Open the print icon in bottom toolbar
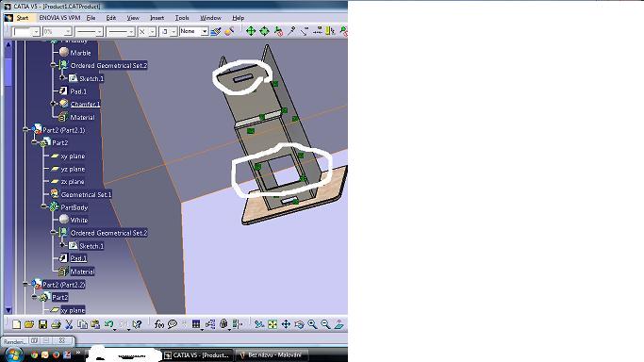644x362 pixels. point(56,324)
